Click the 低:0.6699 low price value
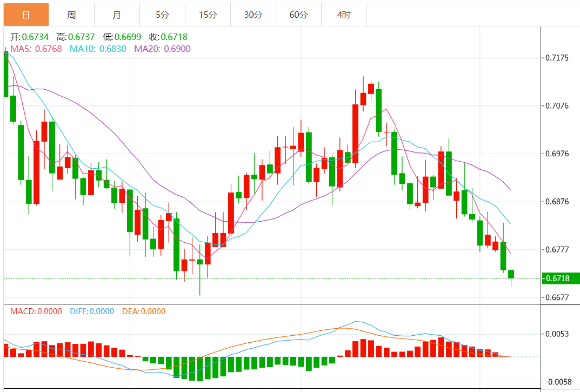Image resolution: width=580 pixels, height=392 pixels. [122, 37]
